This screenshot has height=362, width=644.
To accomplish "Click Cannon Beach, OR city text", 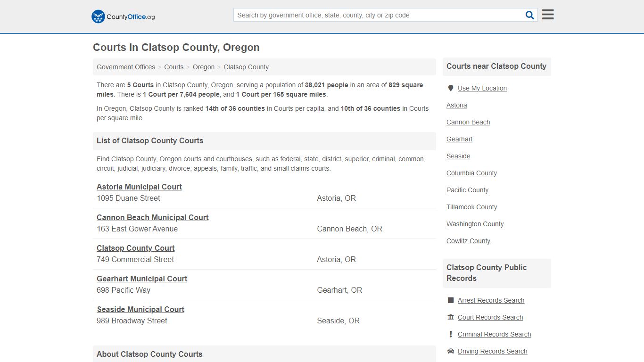I will tap(350, 229).
